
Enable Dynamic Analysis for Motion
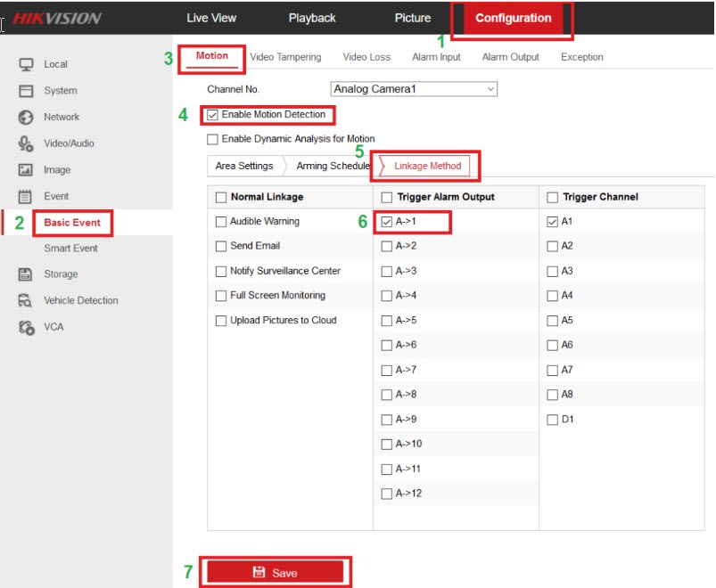pos(212,139)
